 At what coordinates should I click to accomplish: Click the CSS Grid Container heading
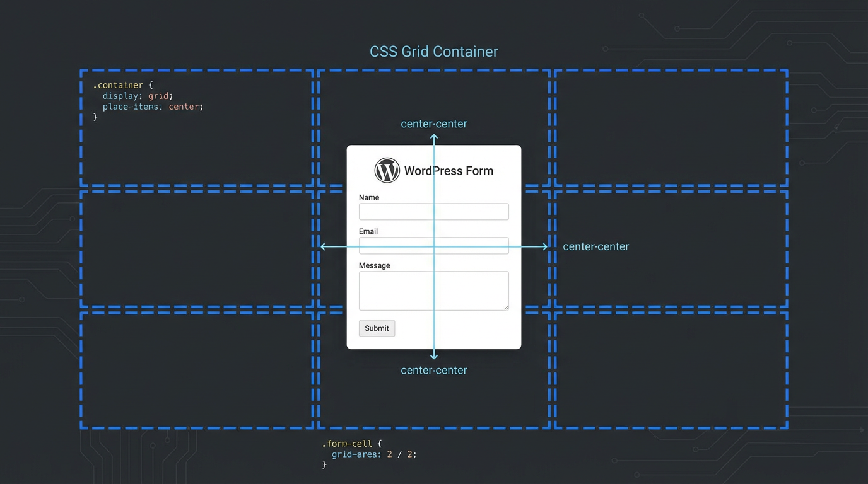pyautogui.click(x=433, y=51)
